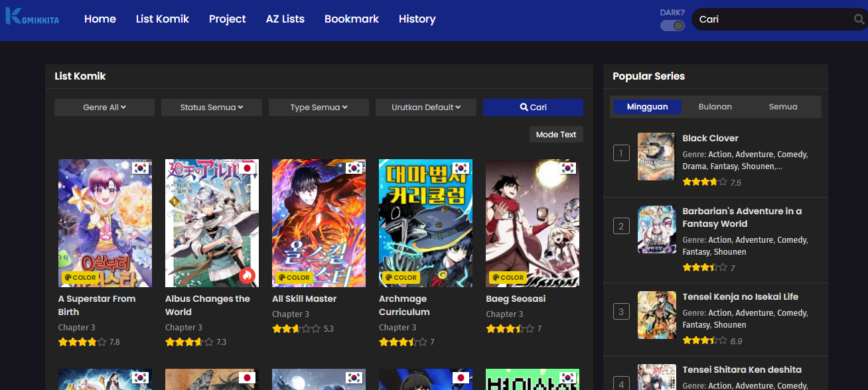
Task: Switch to Mode Text view
Action: [556, 135]
